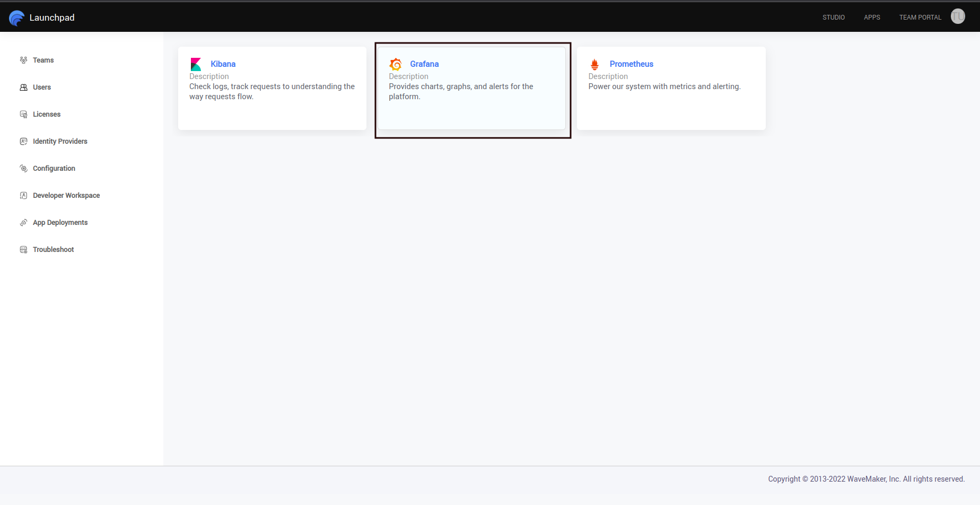The height and width of the screenshot is (505, 980).
Task: Go to Apps in top navigation
Action: pos(872,18)
